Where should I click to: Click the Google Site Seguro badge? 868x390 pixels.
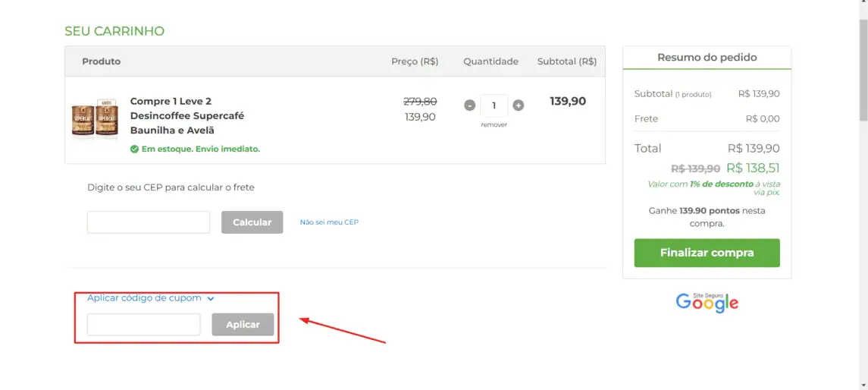707,301
